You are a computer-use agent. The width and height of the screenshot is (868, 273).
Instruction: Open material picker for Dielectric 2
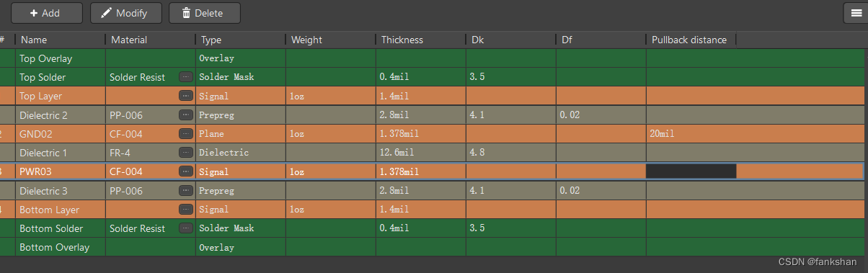pos(186,115)
